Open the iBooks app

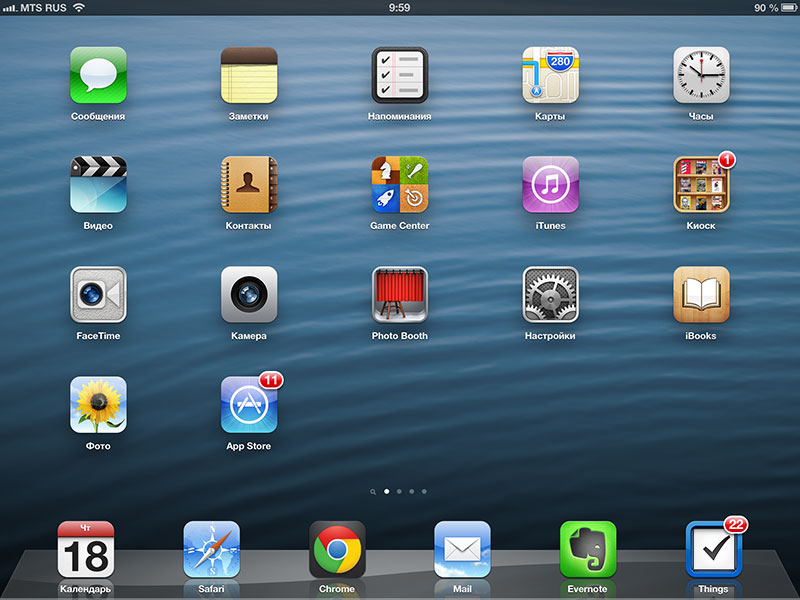click(701, 295)
